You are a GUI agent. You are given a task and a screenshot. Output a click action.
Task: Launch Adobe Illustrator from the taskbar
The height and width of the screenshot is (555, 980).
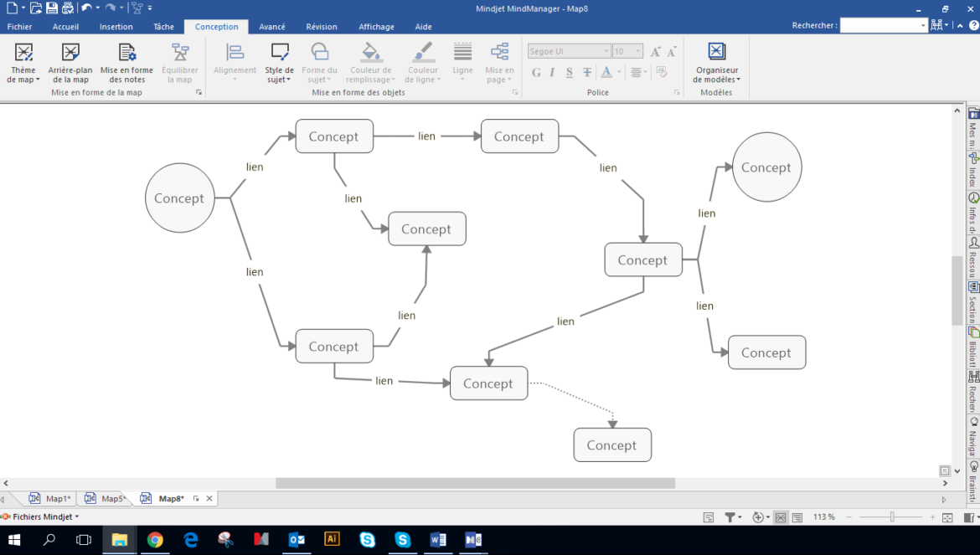[332, 540]
